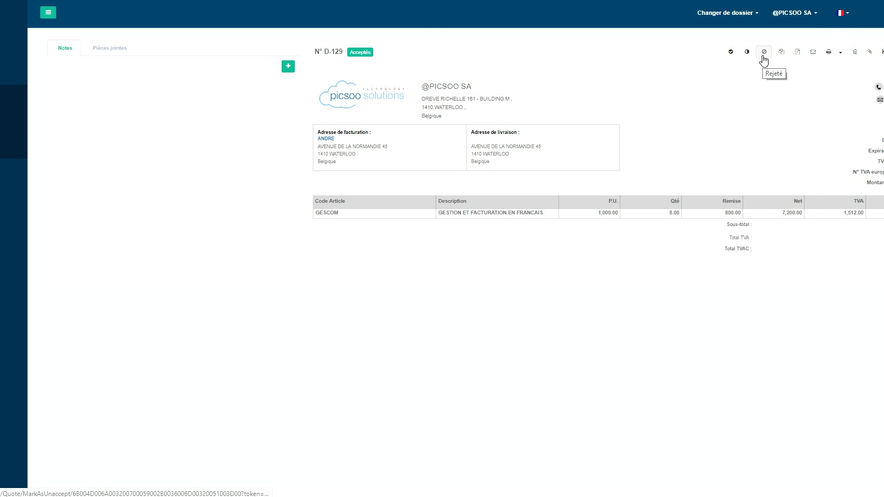
Task: Click the Sous-total label
Action: pos(738,224)
